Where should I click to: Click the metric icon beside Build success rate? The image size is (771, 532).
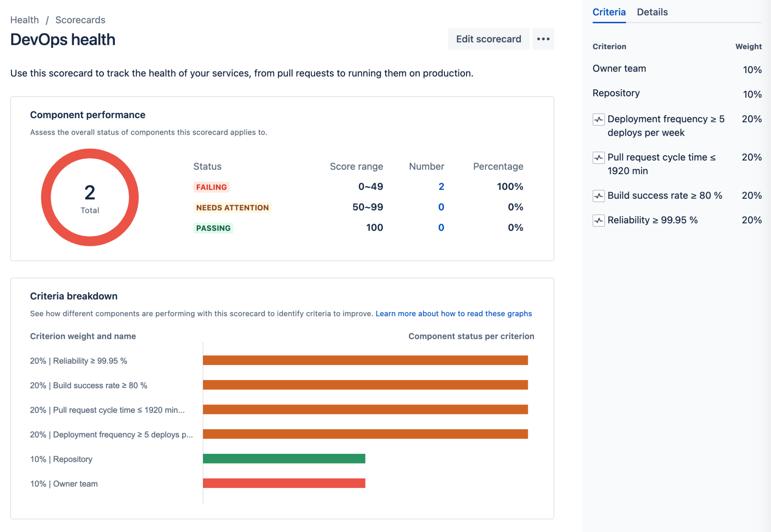[598, 196]
